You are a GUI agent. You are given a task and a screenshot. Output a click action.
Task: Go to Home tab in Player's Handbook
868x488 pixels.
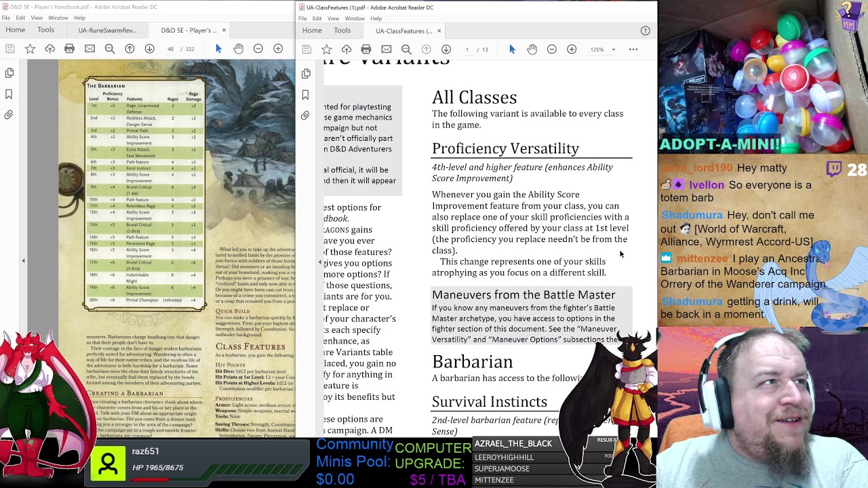(x=16, y=30)
